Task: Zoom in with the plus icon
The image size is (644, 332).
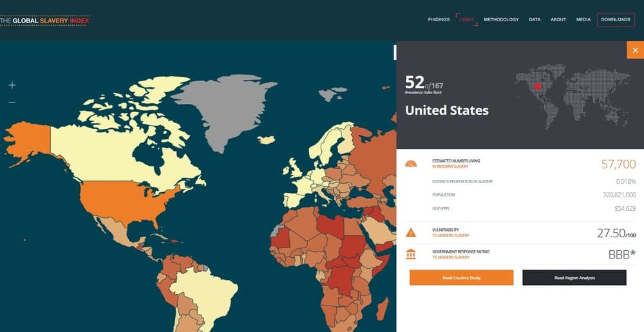Action: 12,85
